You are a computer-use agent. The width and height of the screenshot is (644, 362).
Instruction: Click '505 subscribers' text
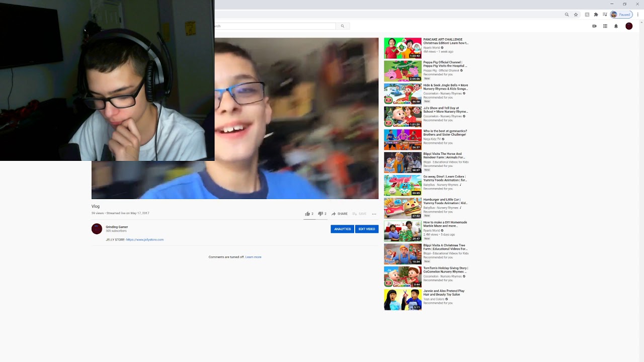tap(116, 231)
